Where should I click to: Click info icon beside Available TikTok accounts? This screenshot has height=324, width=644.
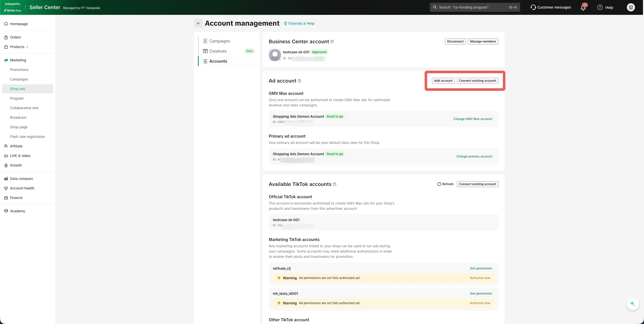(335, 184)
